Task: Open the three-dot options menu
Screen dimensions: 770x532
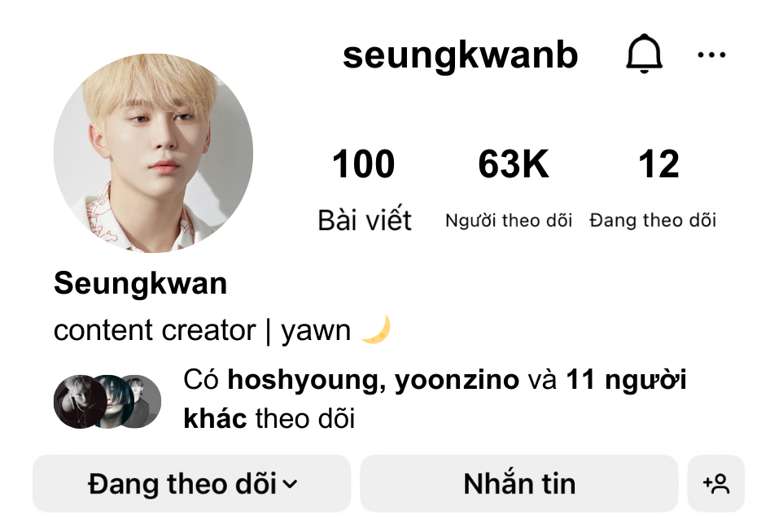Action: click(x=711, y=55)
